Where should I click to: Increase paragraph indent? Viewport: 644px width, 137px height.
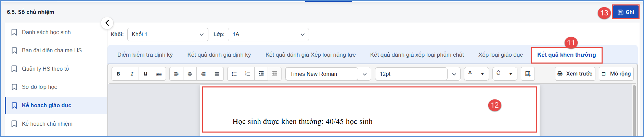pos(261,74)
